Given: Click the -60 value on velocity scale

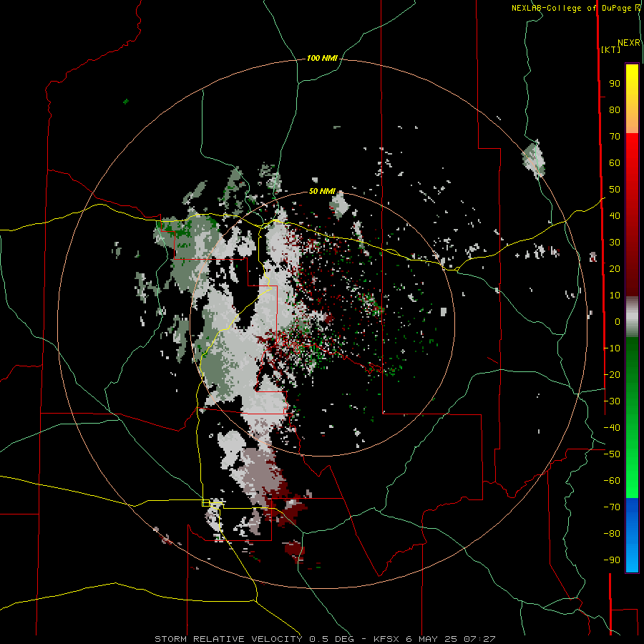Looking at the screenshot, I should (x=612, y=481).
